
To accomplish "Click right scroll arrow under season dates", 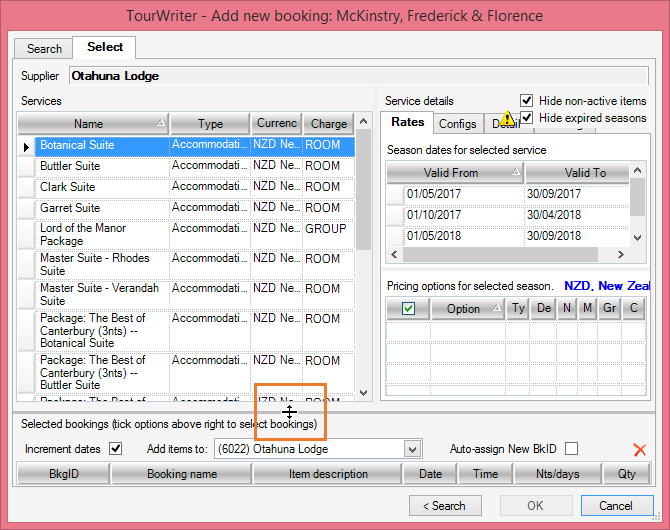I will (621, 255).
